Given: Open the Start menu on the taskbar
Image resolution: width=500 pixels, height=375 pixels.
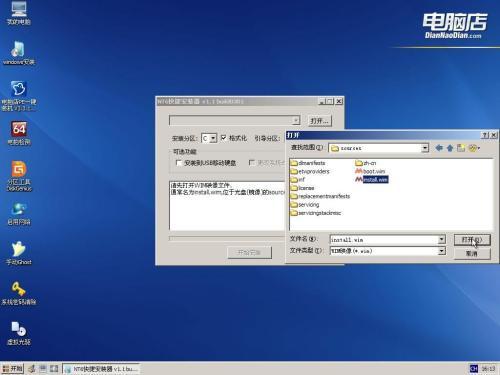Looking at the screenshot, I should (x=12, y=368).
